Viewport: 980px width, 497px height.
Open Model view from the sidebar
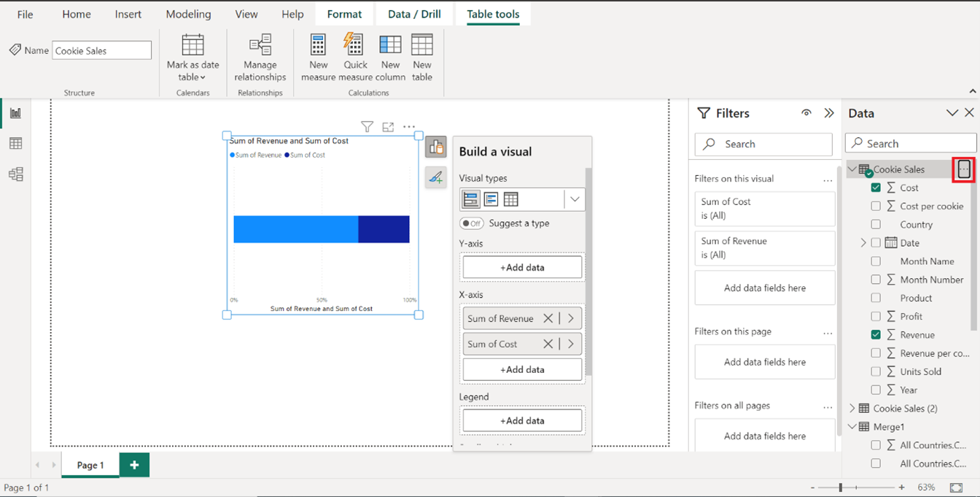(x=16, y=174)
